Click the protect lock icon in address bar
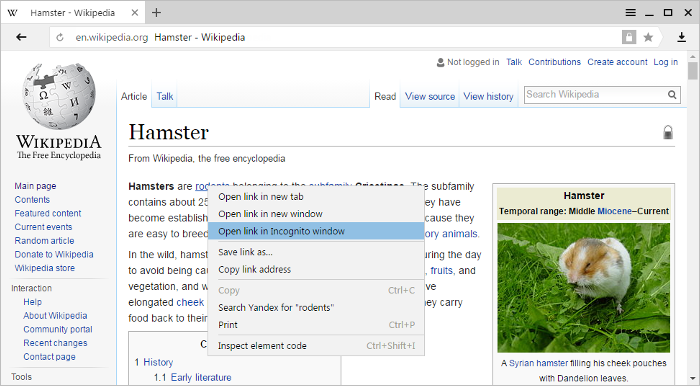 (629, 37)
